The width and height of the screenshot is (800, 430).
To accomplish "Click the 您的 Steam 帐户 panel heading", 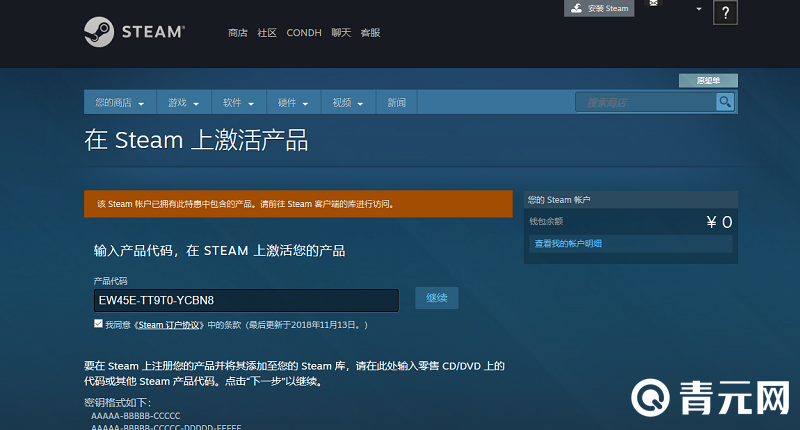I will [559, 200].
